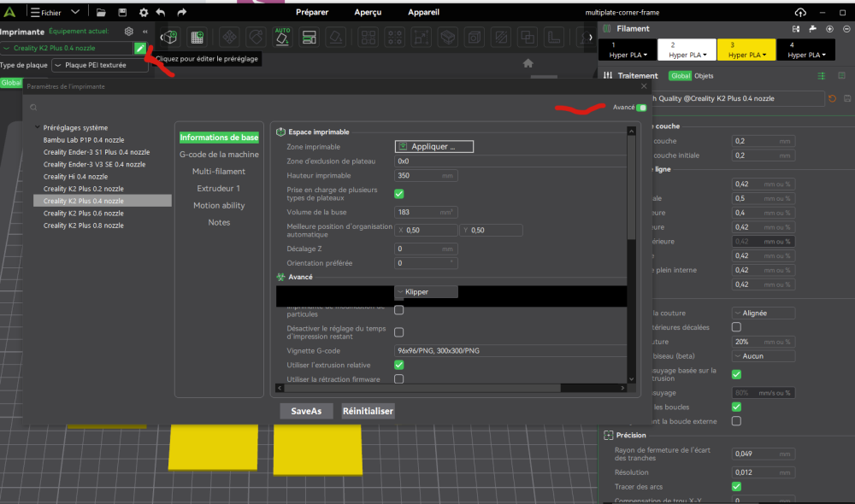855x504 pixels.
Task: Click the orange reset preset icon
Action: [833, 99]
